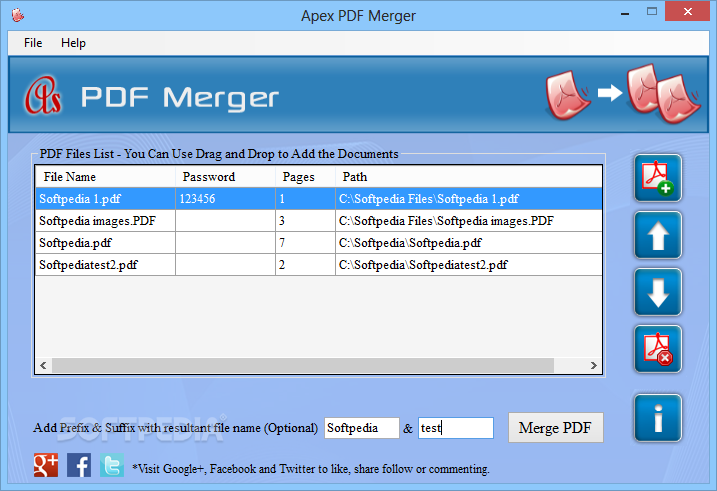
Task: Click the prefix field containing Softpedia
Action: [x=362, y=428]
